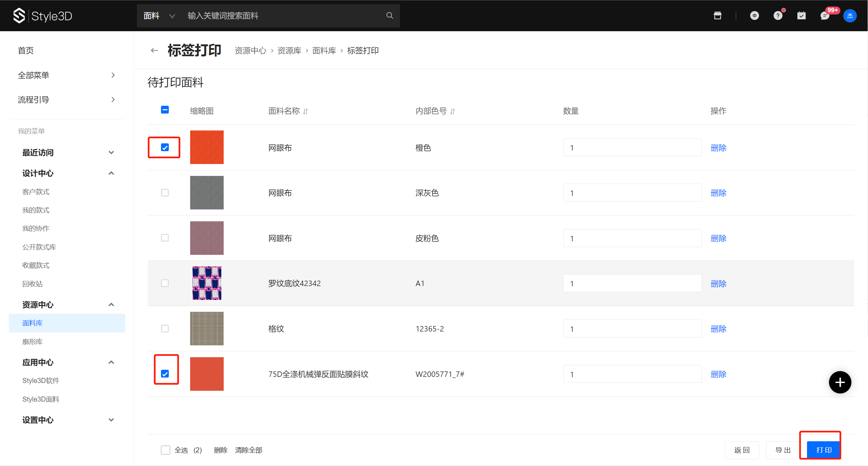868x466 pixels.
Task: Delete the 格纹 row via 删除 link
Action: tap(718, 329)
